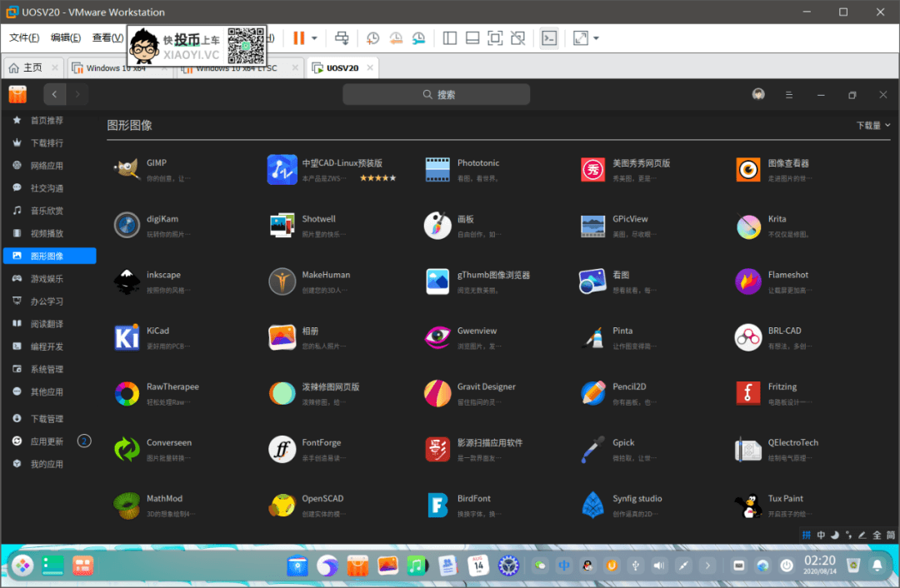This screenshot has width=900, height=588.
Task: Open the 美图秀秀网页版 app icon
Action: (x=593, y=169)
